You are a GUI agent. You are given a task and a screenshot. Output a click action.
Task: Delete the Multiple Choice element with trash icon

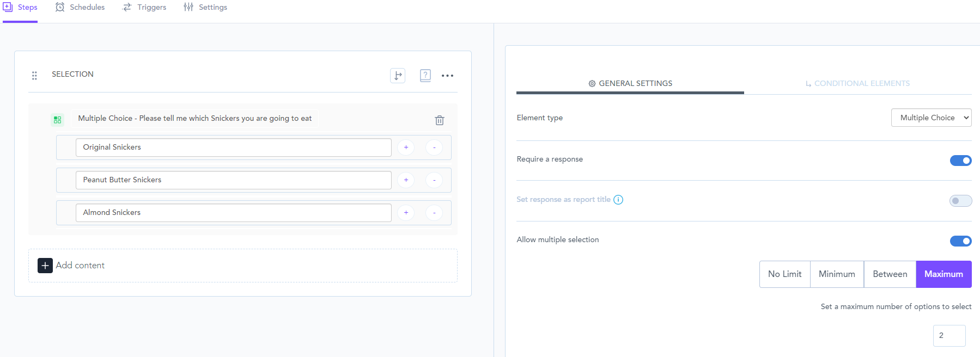pos(440,120)
